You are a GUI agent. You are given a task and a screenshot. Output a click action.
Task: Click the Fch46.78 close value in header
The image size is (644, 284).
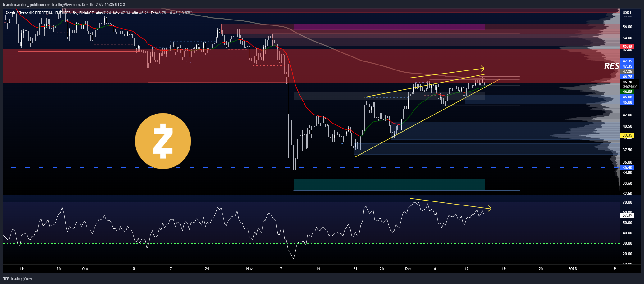(x=158, y=13)
